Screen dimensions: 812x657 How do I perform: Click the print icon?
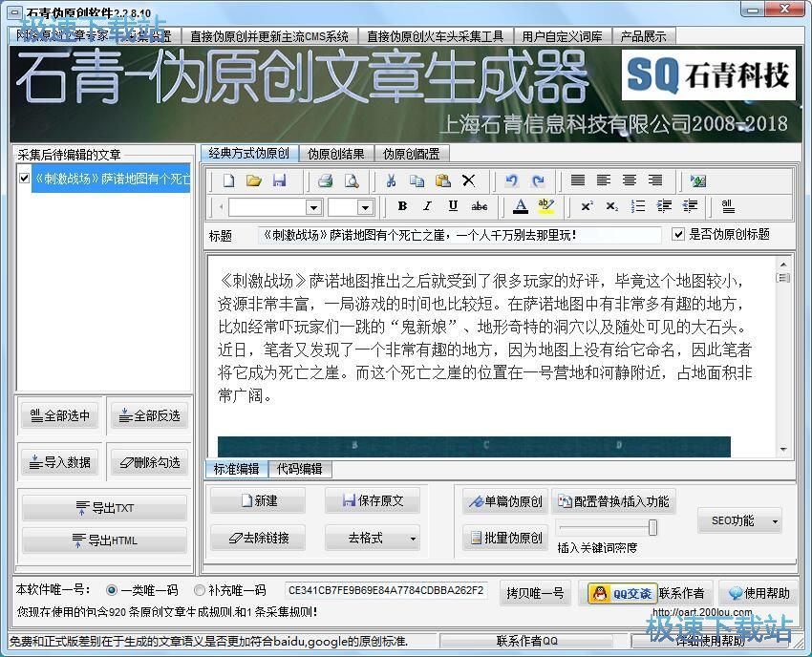325,180
